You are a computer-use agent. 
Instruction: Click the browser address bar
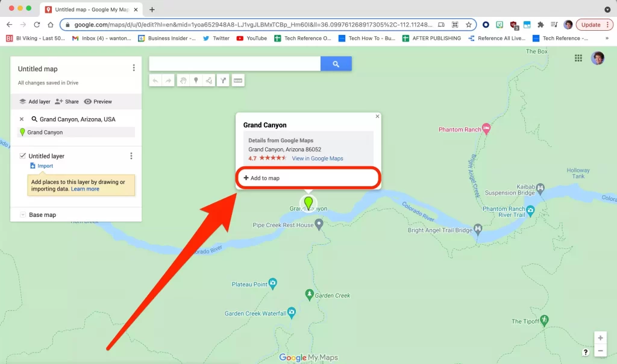point(253,25)
